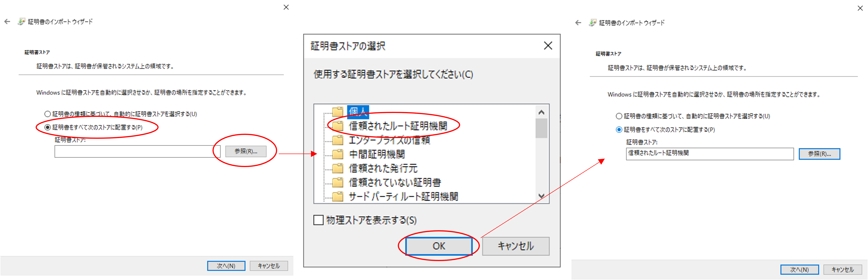Click folder icon beside 信頼された発行元
This screenshot has height=280, width=868.
(338, 168)
